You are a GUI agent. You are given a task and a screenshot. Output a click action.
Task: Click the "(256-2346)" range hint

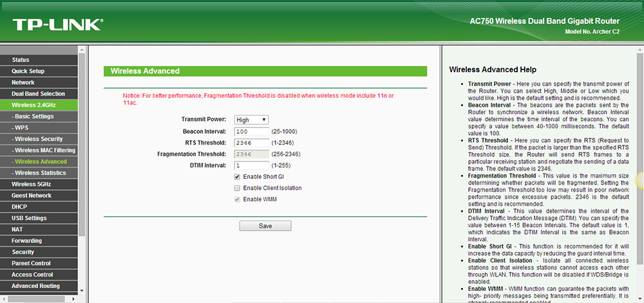coord(286,154)
